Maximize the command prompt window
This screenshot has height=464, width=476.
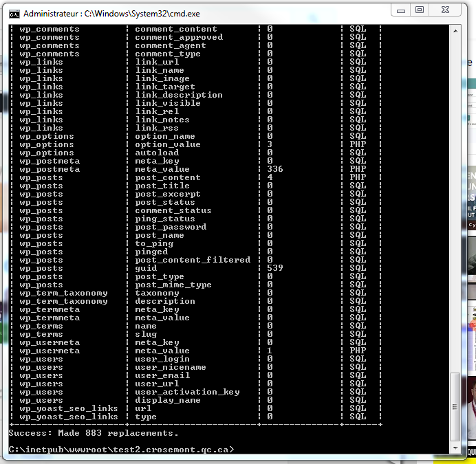[420, 10]
